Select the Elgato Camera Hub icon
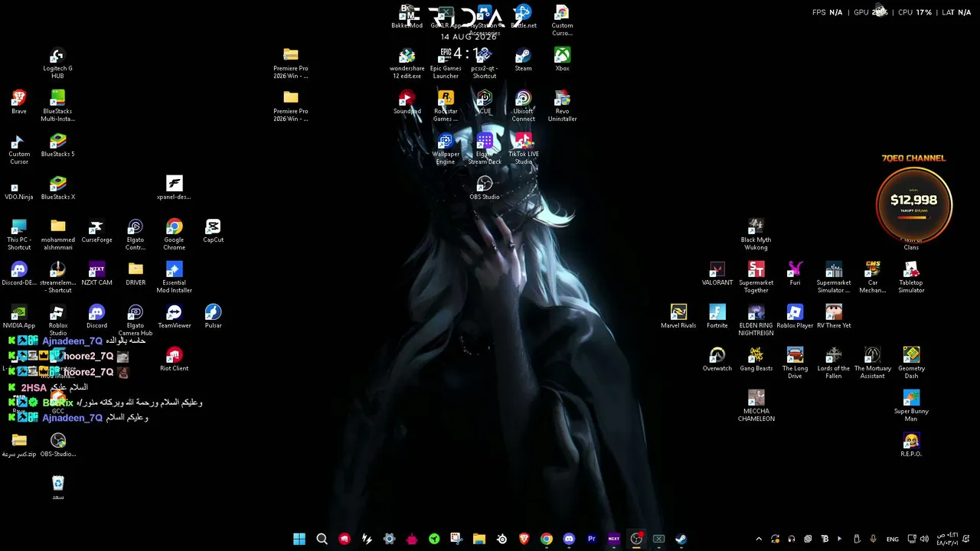 (136, 321)
